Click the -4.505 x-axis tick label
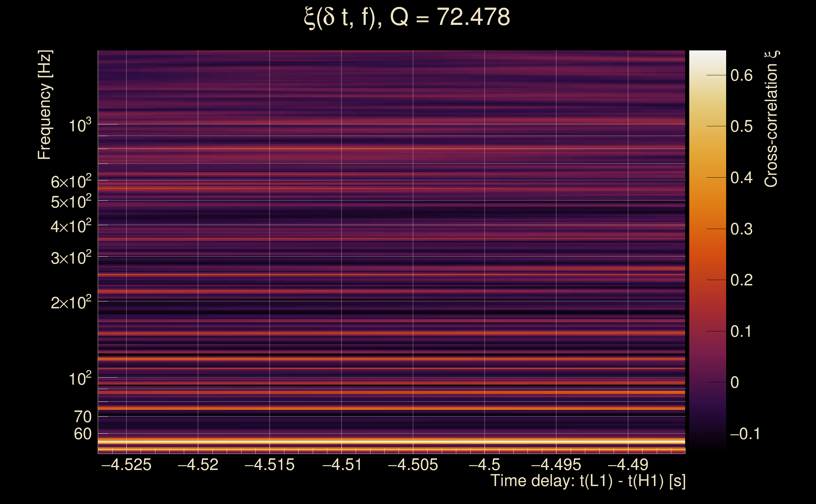816x504 pixels. click(413, 465)
